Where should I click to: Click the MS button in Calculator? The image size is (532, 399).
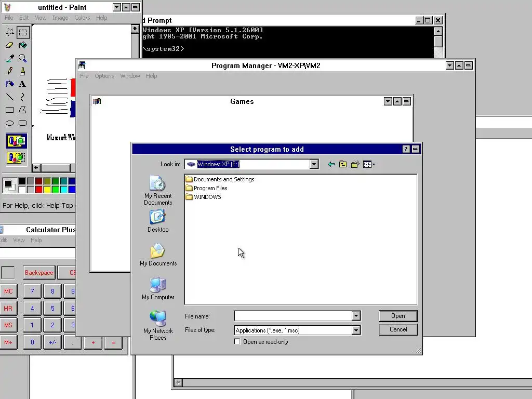tap(8, 325)
